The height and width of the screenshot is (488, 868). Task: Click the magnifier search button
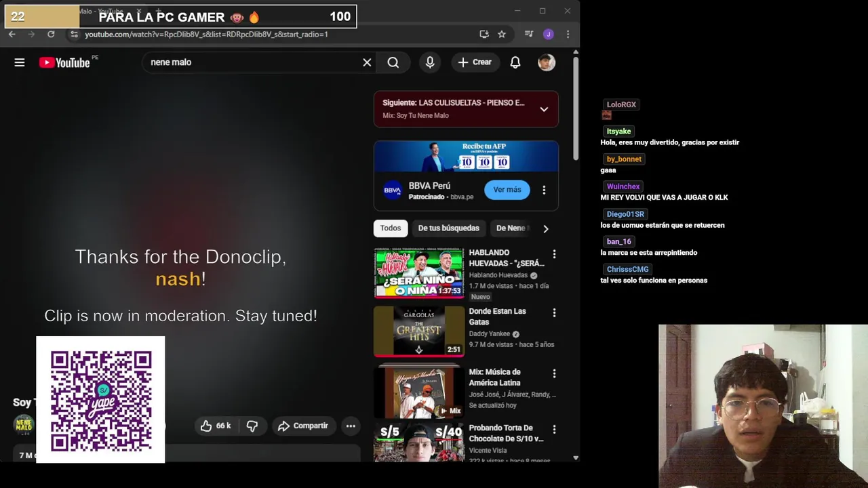click(393, 62)
